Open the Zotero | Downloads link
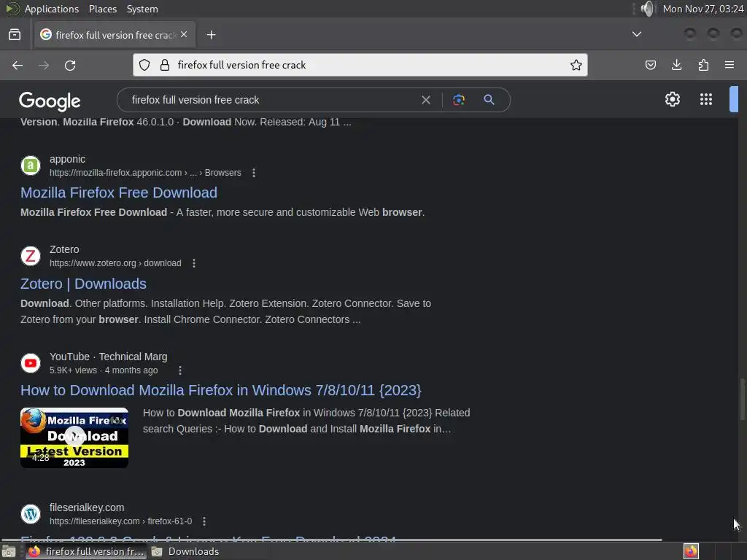The height and width of the screenshot is (560, 747). pyautogui.click(x=83, y=284)
